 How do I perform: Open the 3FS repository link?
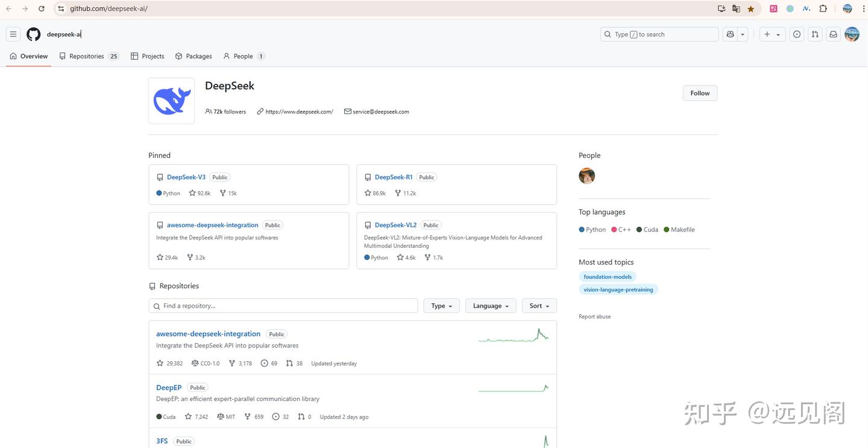pyautogui.click(x=162, y=441)
